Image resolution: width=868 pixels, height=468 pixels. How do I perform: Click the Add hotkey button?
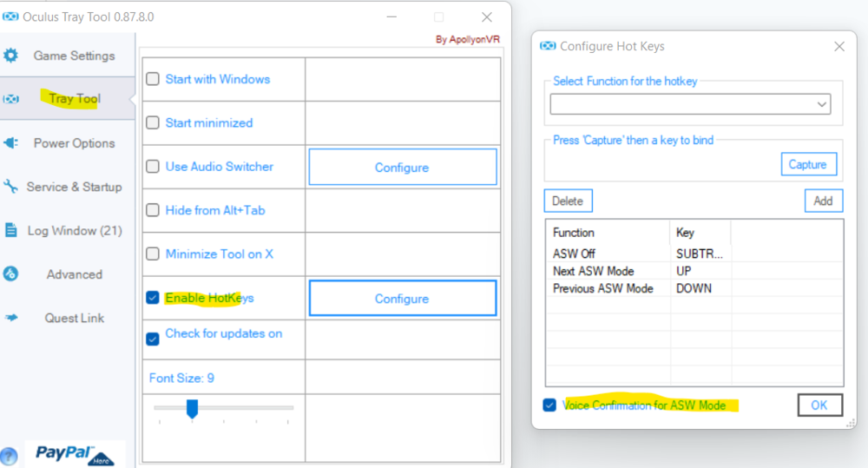823,201
